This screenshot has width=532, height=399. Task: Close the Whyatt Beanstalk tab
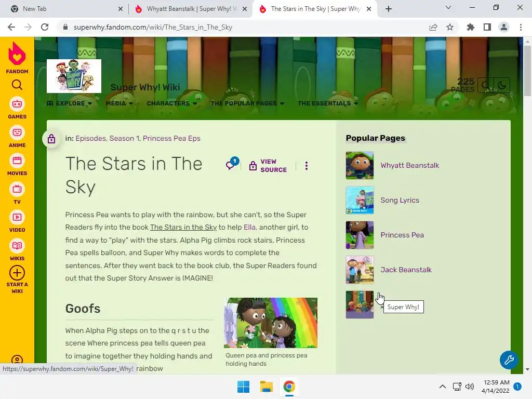click(245, 9)
